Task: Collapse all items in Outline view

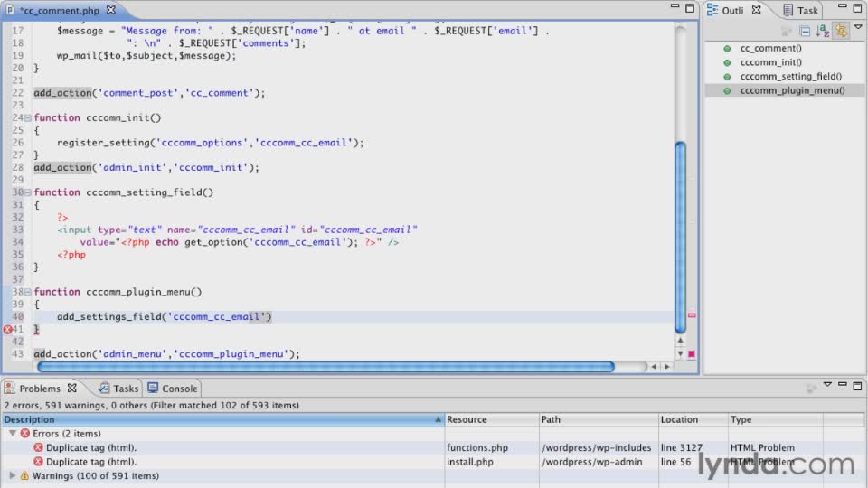Action: point(805,31)
